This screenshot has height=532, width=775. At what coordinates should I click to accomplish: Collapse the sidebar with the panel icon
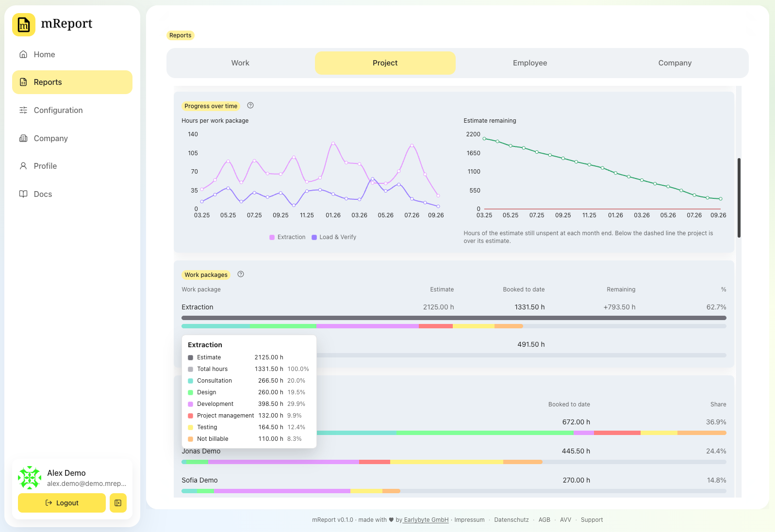pos(118,503)
